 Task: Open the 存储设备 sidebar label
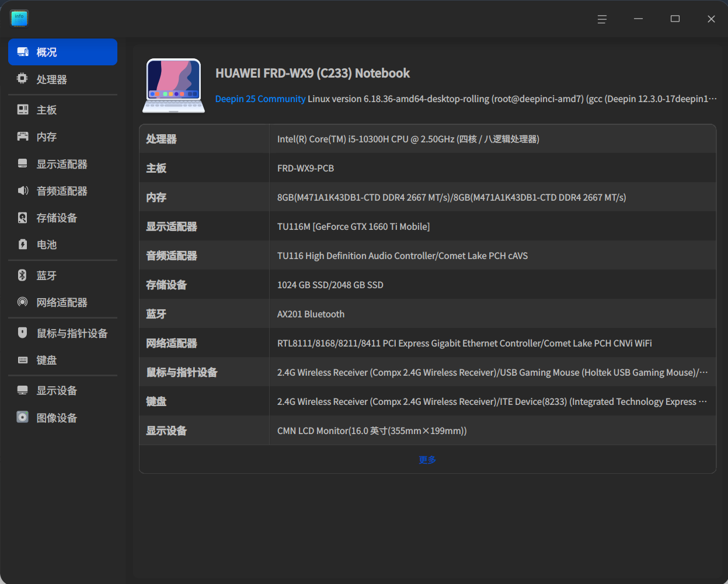[x=57, y=218]
